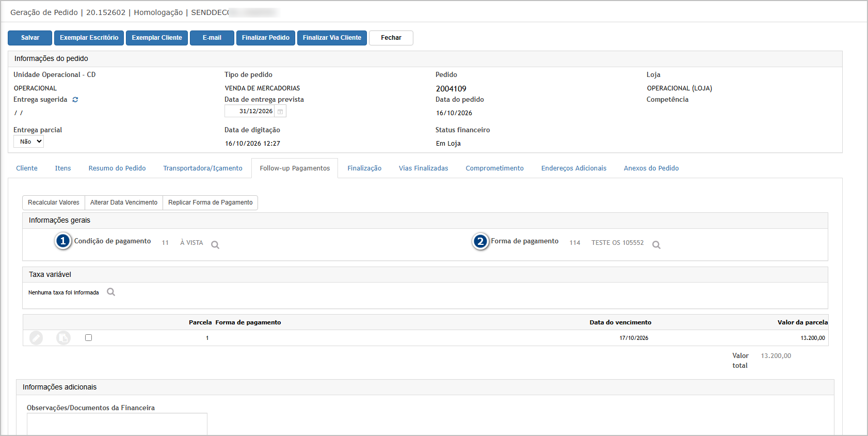Click Nenhuma taxa foi informada text
This screenshot has height=436, width=868.
63,293
